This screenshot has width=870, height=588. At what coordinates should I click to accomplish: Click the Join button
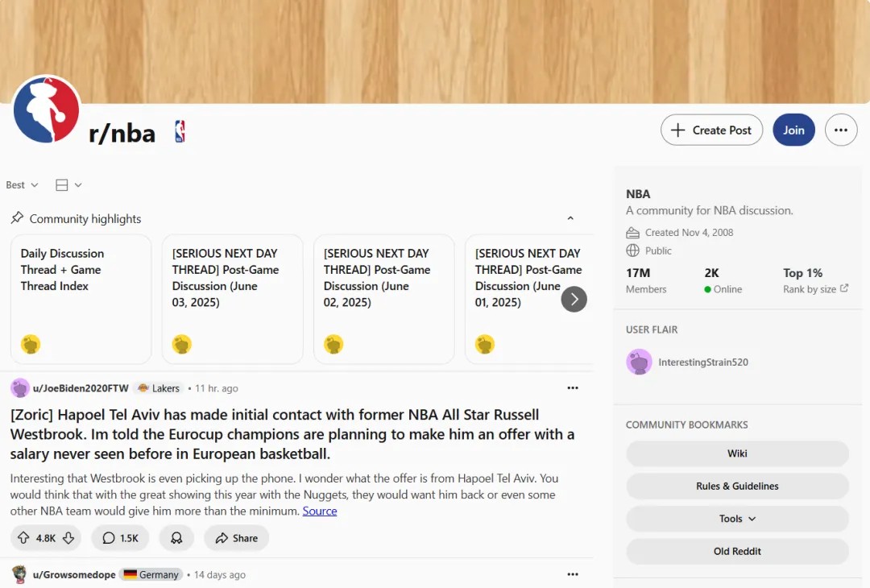[x=793, y=130]
